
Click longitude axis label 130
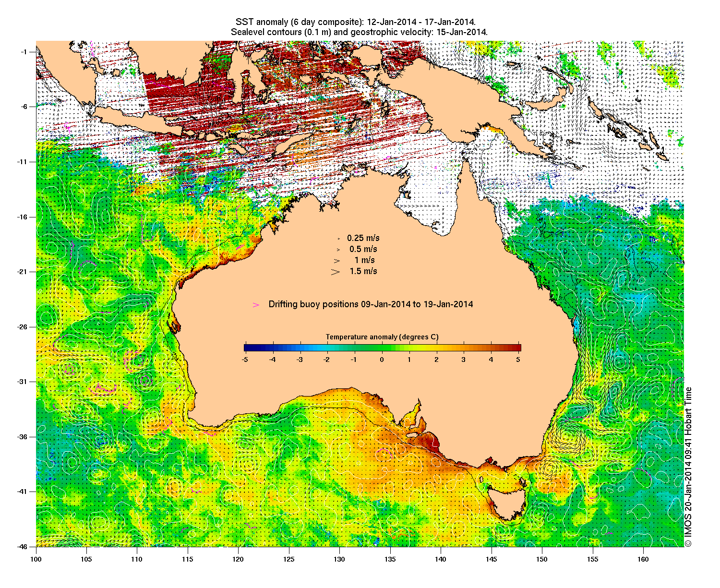click(x=339, y=559)
